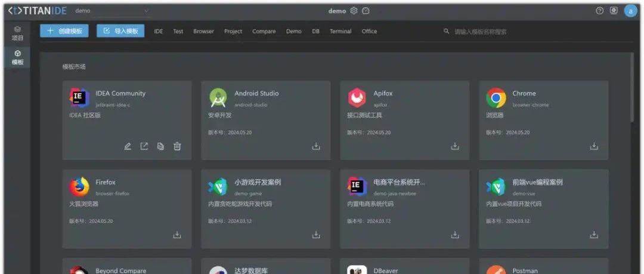This screenshot has height=274, width=644.
Task: Click the browser-firefox subtitle text
Action: [113, 193]
